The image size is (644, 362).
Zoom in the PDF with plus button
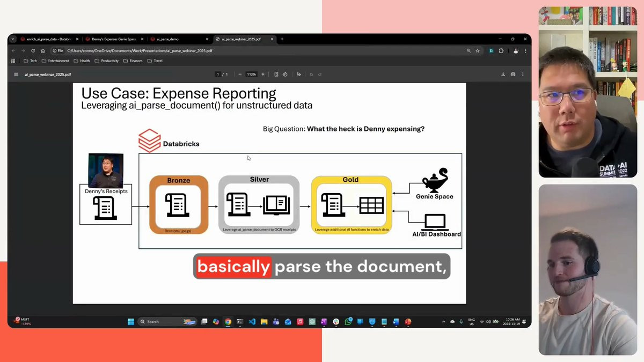[x=263, y=75]
